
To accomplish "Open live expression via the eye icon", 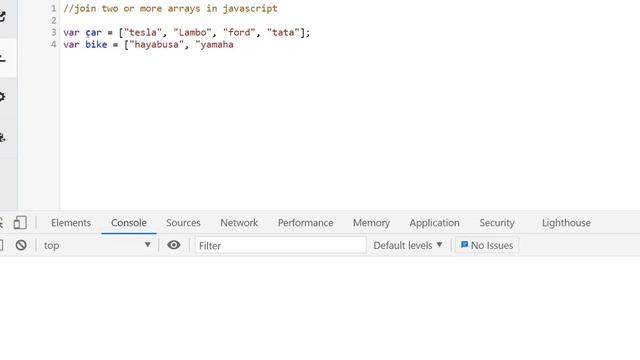I will pos(173,245).
